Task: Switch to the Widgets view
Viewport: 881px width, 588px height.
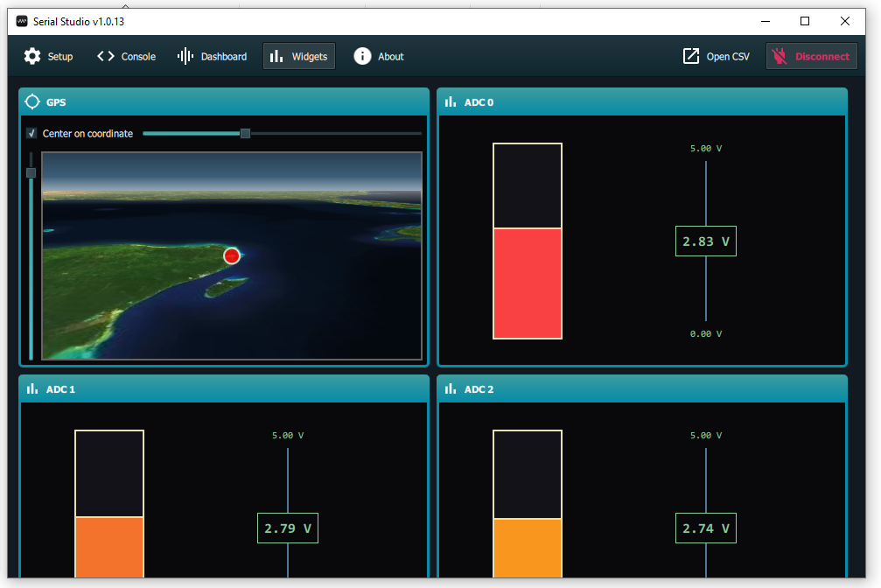Action: click(298, 55)
